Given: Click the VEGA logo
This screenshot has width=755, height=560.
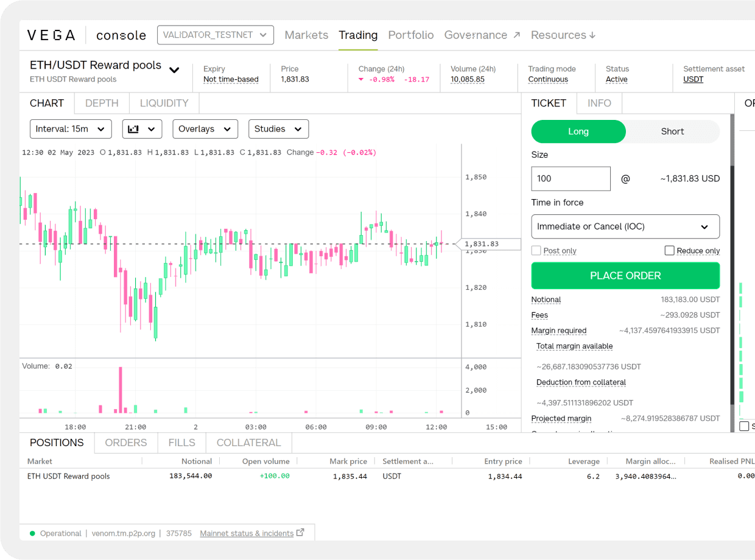Looking at the screenshot, I should 51,35.
